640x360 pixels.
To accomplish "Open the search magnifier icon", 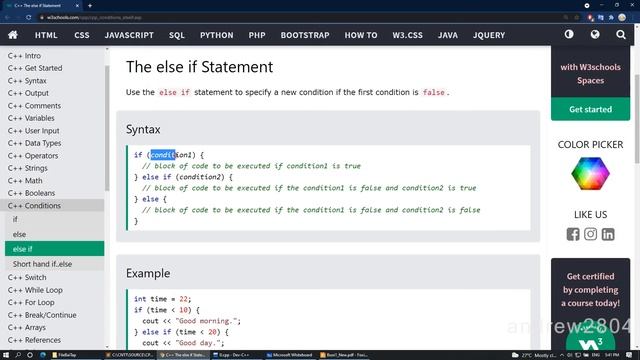I will point(621,35).
